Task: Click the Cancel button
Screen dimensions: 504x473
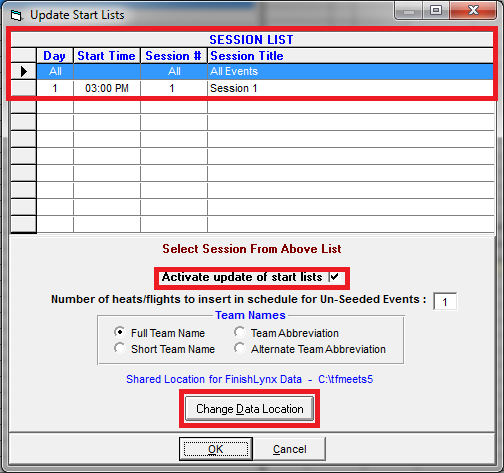Action: pos(289,449)
